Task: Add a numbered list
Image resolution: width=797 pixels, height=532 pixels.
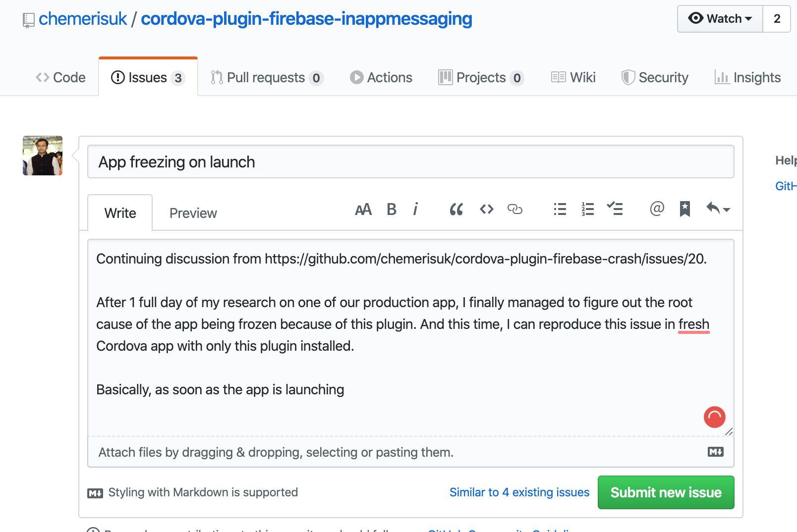Action: 587,209
